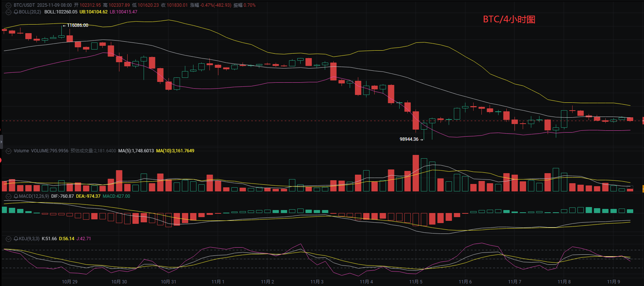Click the 116086.00 high price marker
Screen dimensions: 644x286
(77, 25)
